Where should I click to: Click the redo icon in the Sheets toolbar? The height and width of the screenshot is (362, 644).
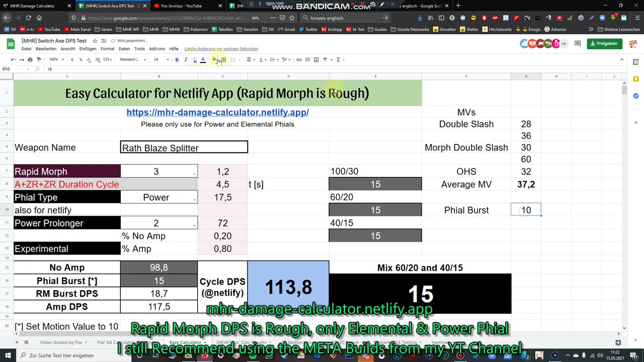pos(22,60)
